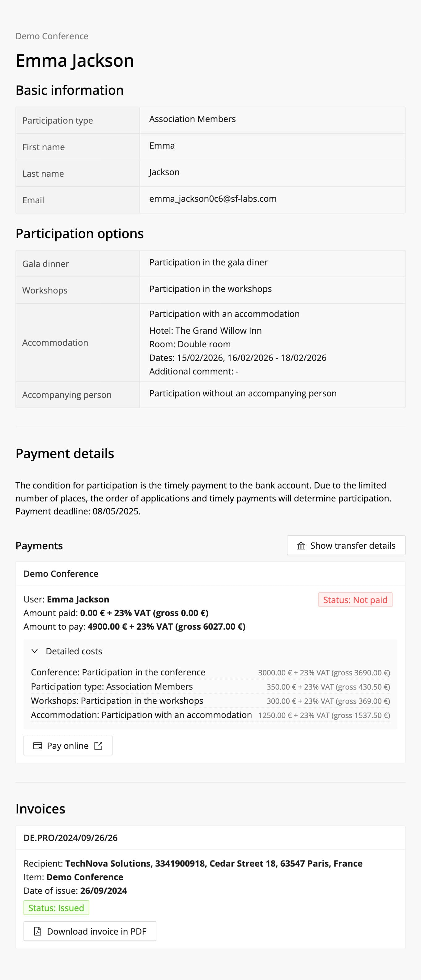Collapse the Detailed costs section

click(74, 651)
